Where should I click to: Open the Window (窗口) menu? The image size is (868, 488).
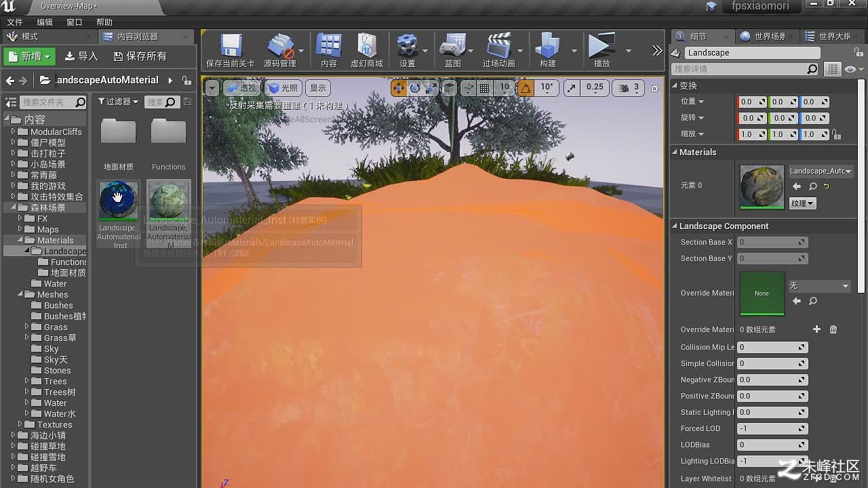point(75,22)
